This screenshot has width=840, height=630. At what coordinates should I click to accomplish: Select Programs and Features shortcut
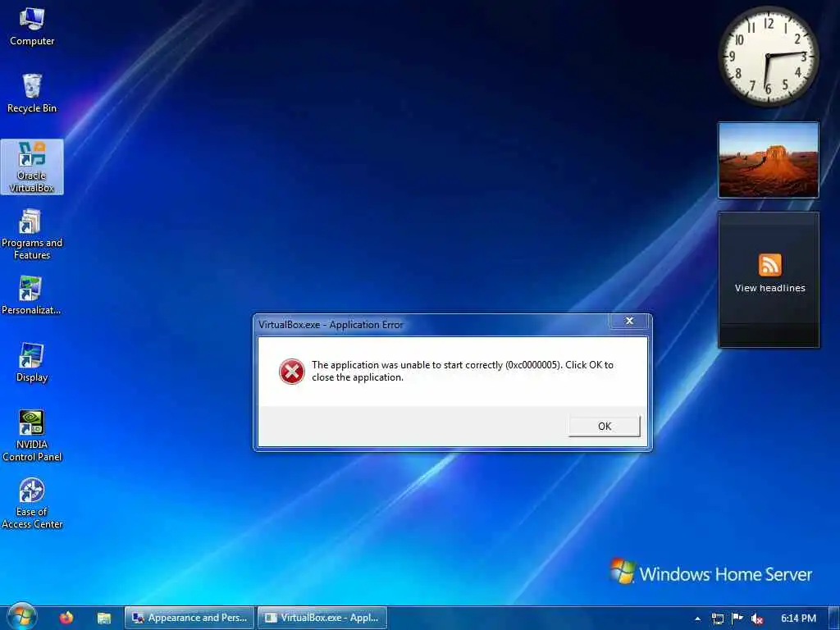[x=32, y=234]
